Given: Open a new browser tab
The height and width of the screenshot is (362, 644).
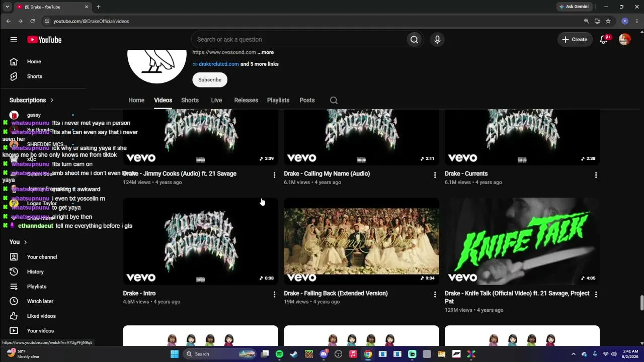Looking at the screenshot, I should pyautogui.click(x=99, y=7).
